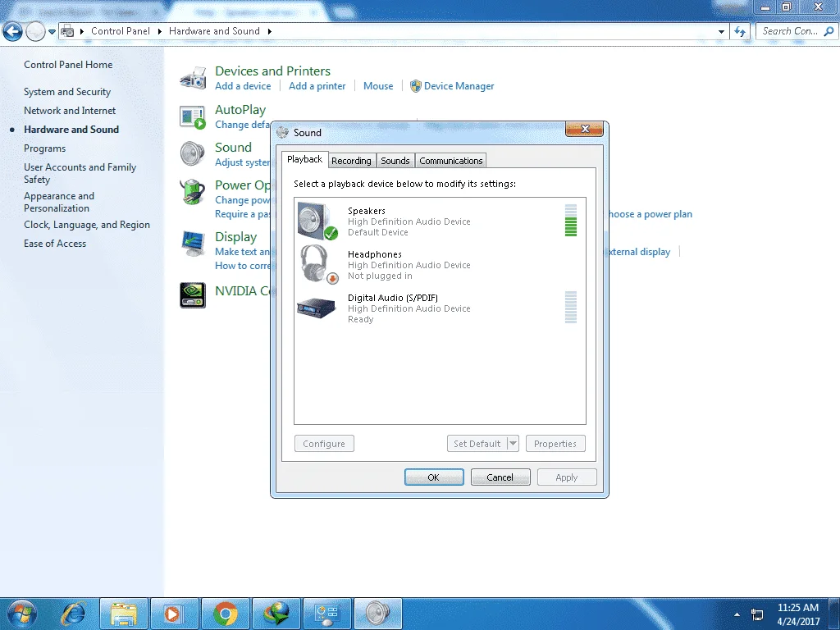
Task: Open Google Chrome from the taskbar
Action: (226, 614)
